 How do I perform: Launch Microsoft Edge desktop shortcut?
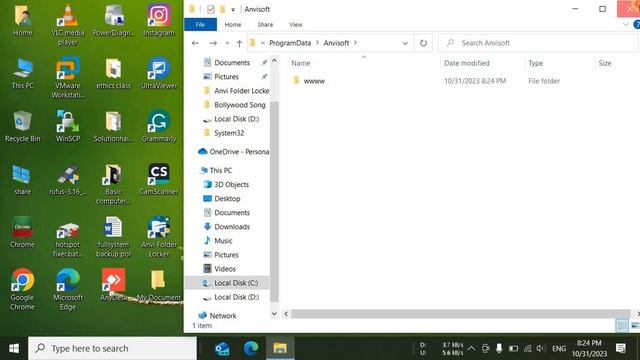click(x=68, y=290)
